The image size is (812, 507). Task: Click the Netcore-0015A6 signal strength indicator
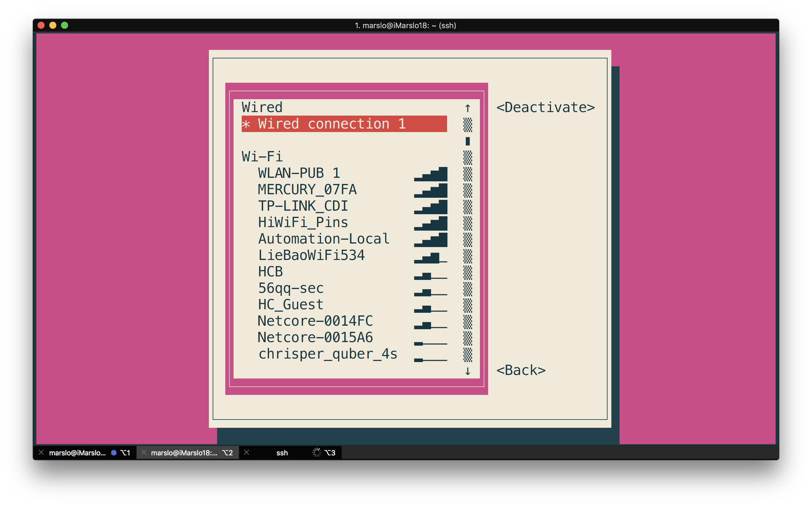(x=430, y=344)
